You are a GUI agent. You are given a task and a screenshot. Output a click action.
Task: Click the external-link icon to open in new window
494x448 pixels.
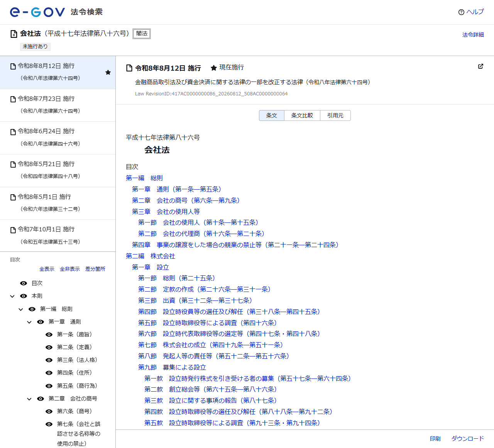click(x=480, y=66)
